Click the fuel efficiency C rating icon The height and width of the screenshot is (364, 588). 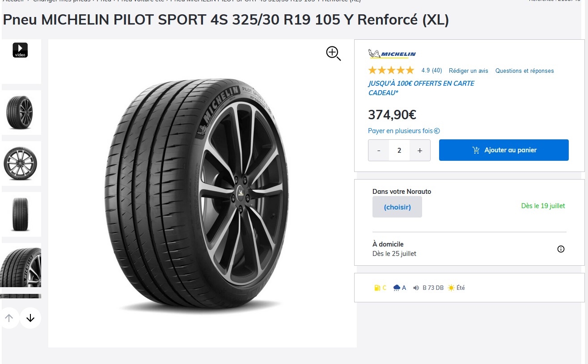pos(377,288)
